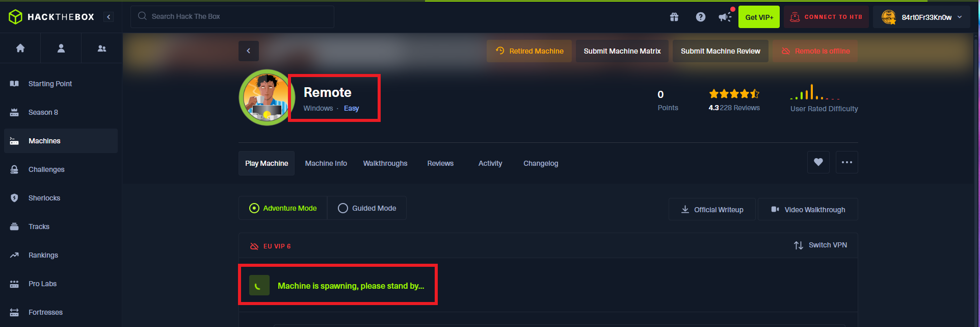The width and height of the screenshot is (980, 327).
Task: Collapse the sidebar with the chevron button
Action: 109,17
